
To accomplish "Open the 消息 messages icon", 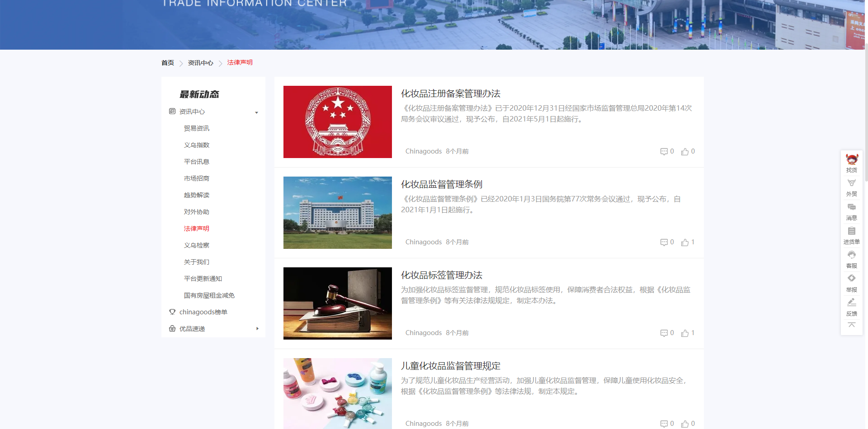I will point(852,207).
